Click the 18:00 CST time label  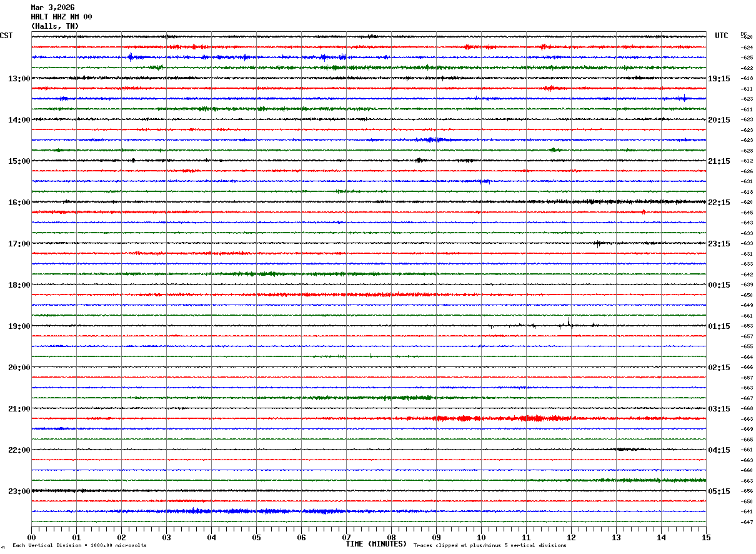tap(19, 285)
